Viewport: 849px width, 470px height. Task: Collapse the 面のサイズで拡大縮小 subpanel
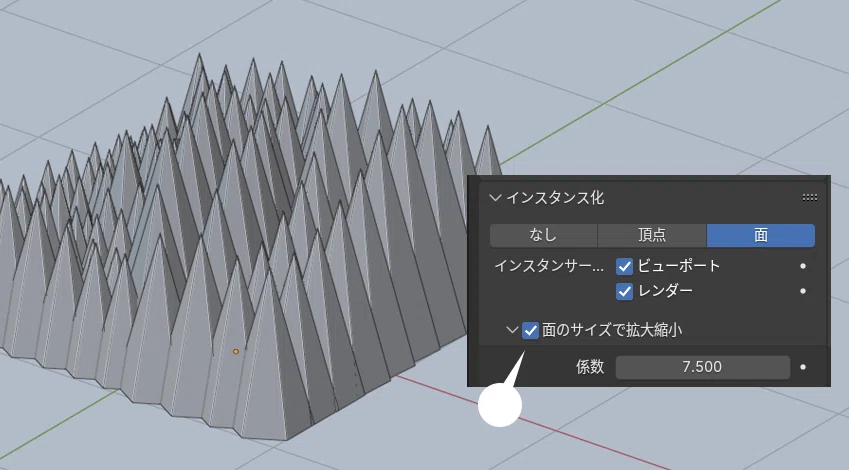pyautogui.click(x=512, y=330)
